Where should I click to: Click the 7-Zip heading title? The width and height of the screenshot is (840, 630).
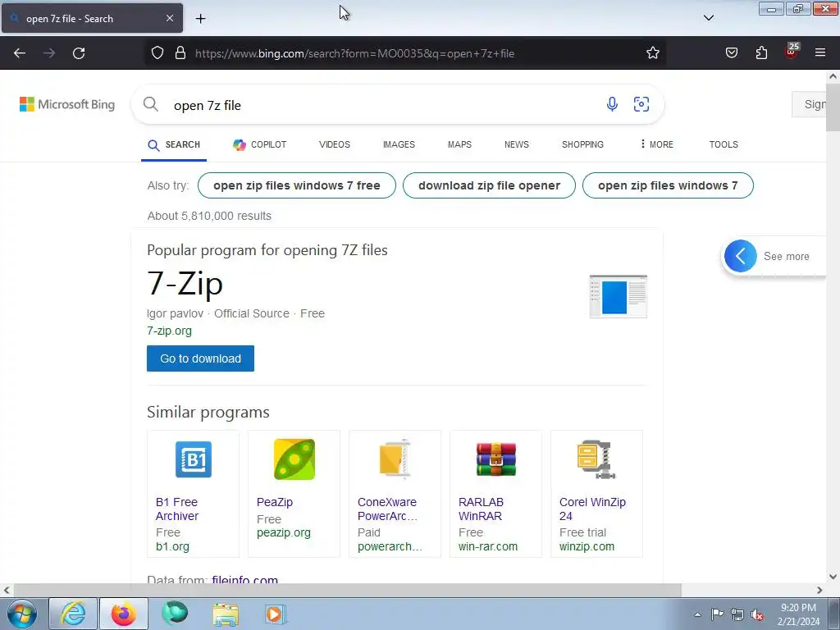[185, 283]
